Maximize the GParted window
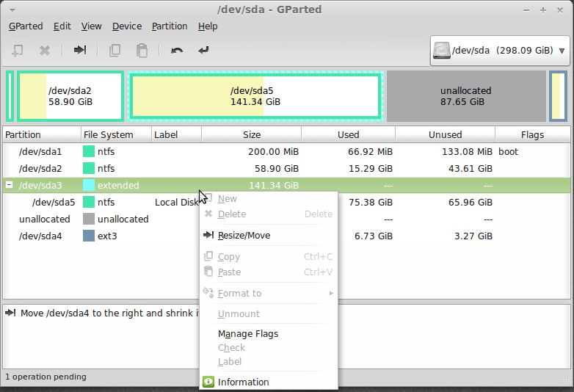Image resolution: width=574 pixels, height=392 pixels. click(543, 10)
